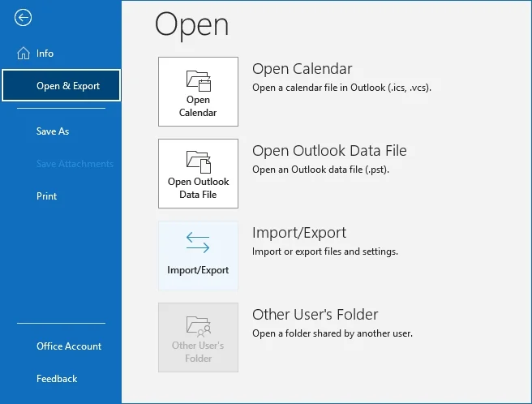
Task: Click the Open Outlook Data File heading
Action: click(x=329, y=151)
